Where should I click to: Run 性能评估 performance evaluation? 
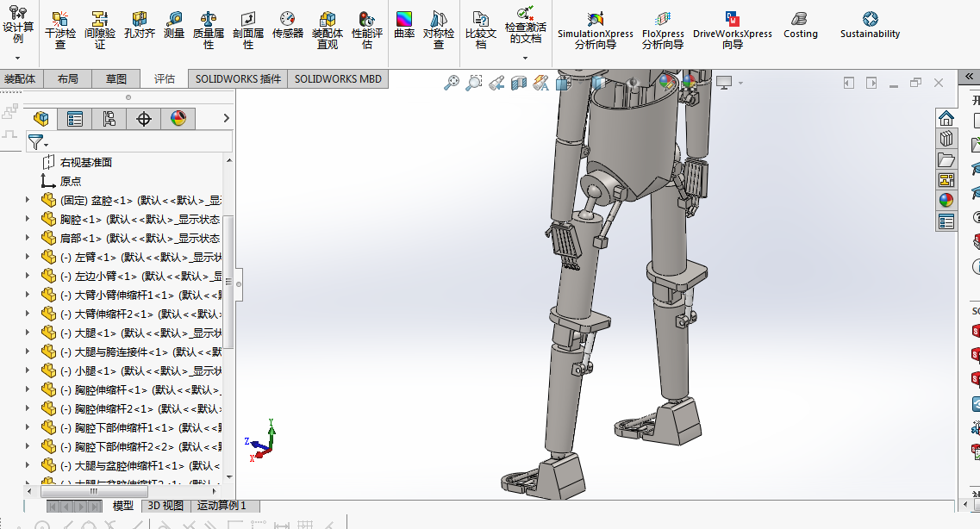pyautogui.click(x=367, y=28)
